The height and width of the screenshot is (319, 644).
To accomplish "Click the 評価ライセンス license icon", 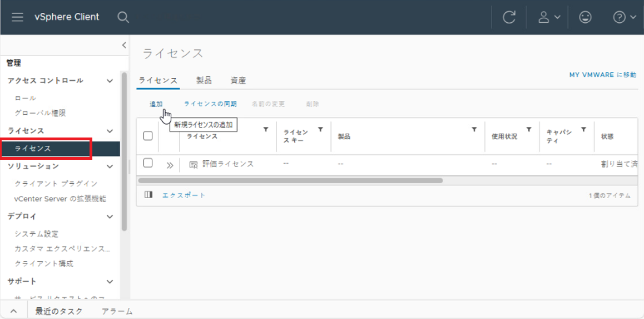I will tap(194, 165).
